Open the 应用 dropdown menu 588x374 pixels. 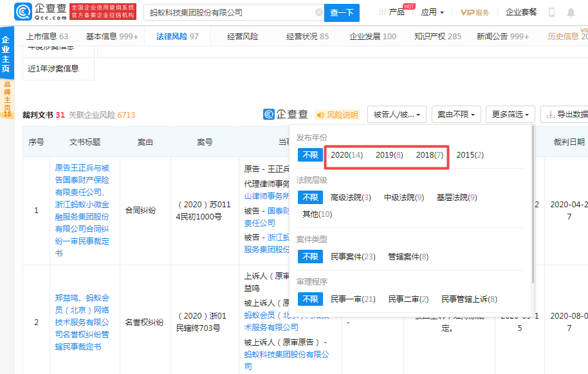432,12
